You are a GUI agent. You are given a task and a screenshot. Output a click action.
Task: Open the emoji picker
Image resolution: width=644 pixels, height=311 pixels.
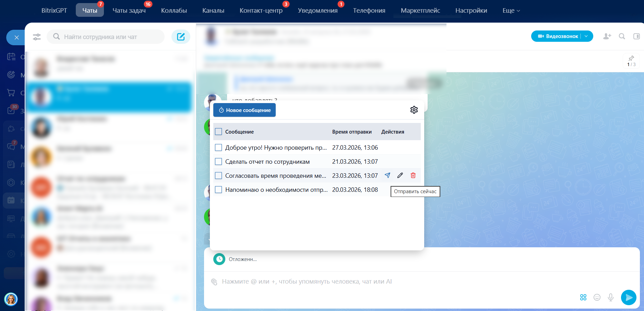597,297
